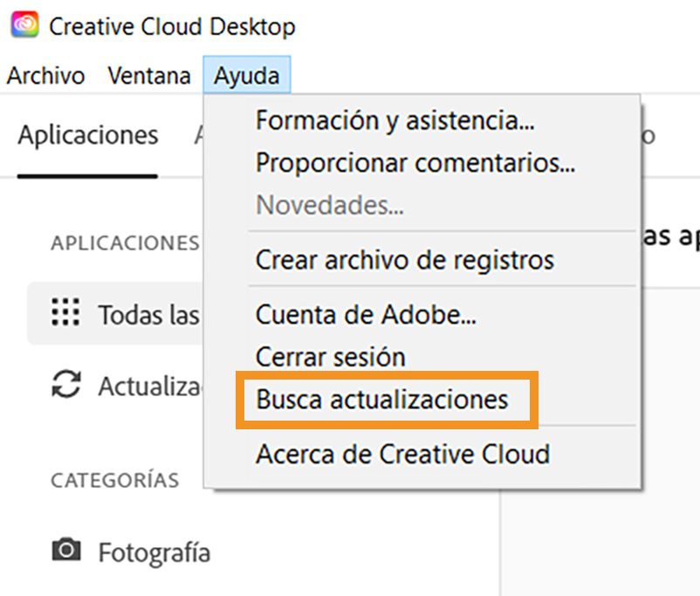Open the Ventana menu
The width and height of the screenshot is (700, 596).
pos(148,76)
